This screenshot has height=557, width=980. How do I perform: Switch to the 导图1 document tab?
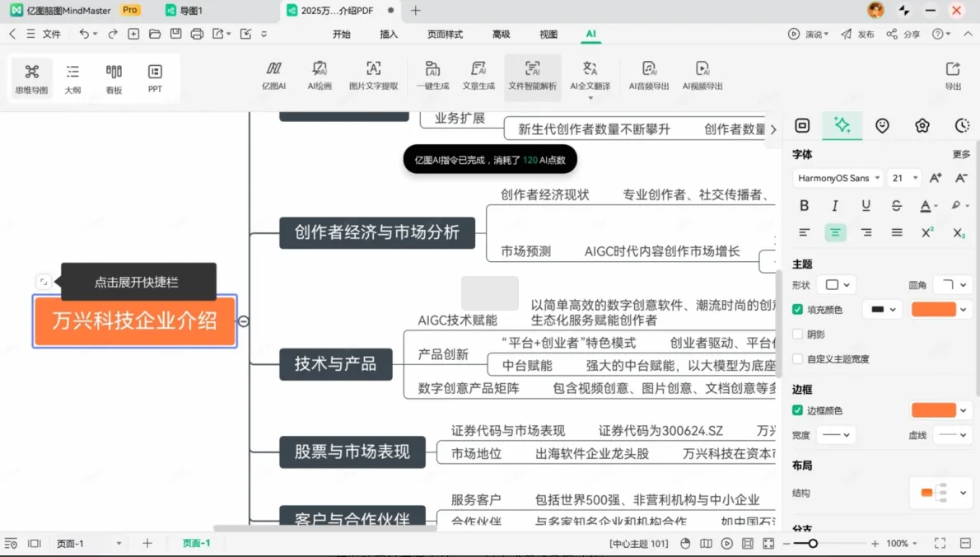click(184, 11)
